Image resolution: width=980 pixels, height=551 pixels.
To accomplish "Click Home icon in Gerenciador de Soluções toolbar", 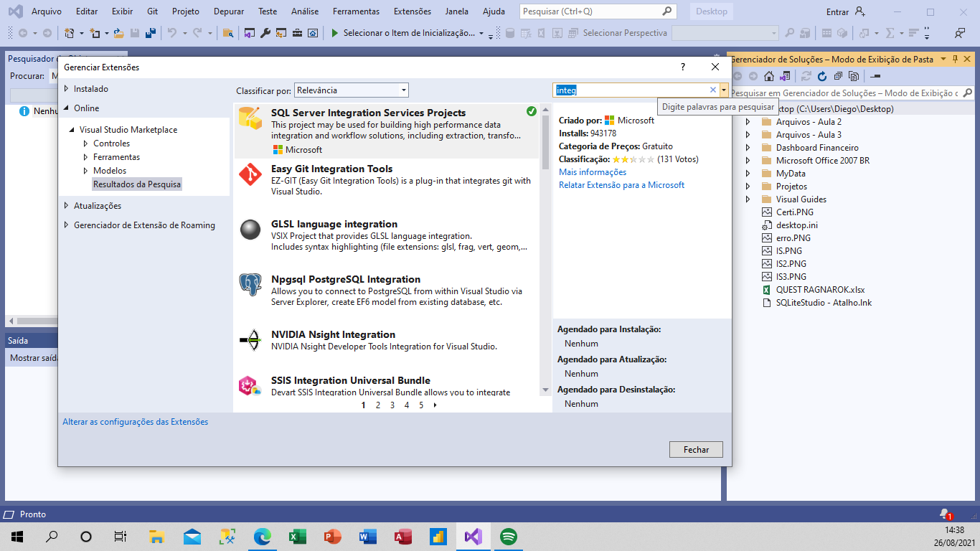I will (x=769, y=76).
